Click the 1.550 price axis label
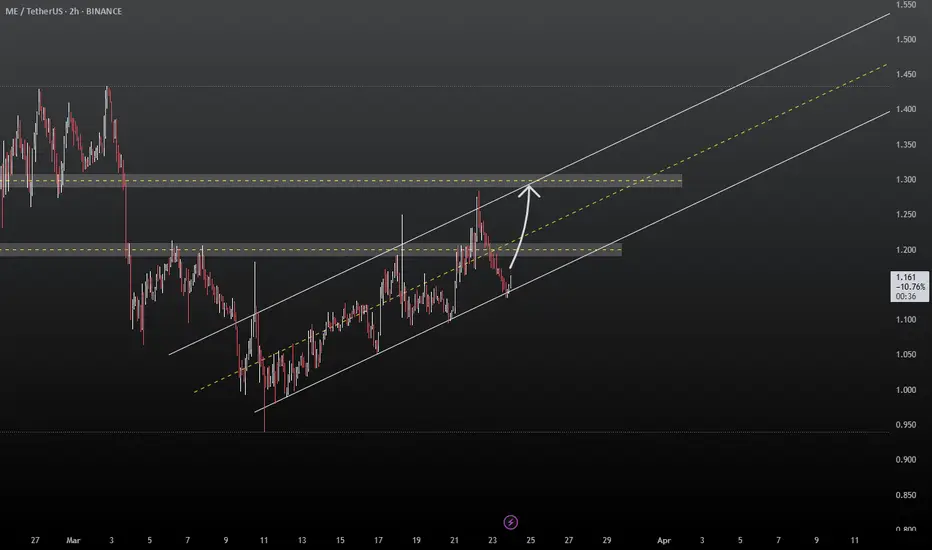The height and width of the screenshot is (550, 932). click(906, 5)
